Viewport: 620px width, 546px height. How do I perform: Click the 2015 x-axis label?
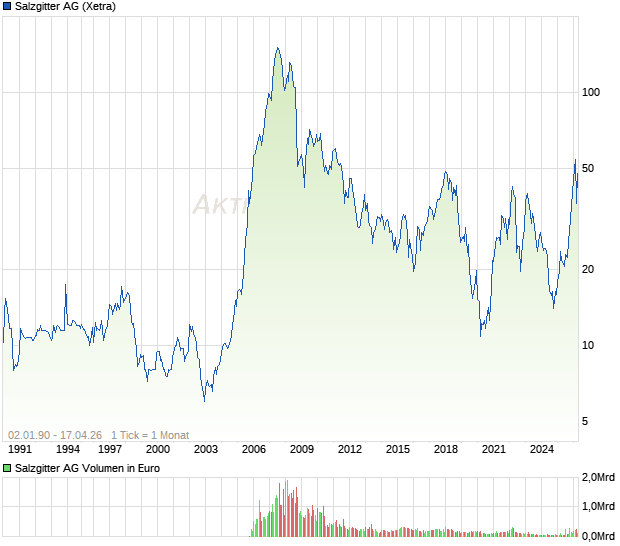(398, 450)
